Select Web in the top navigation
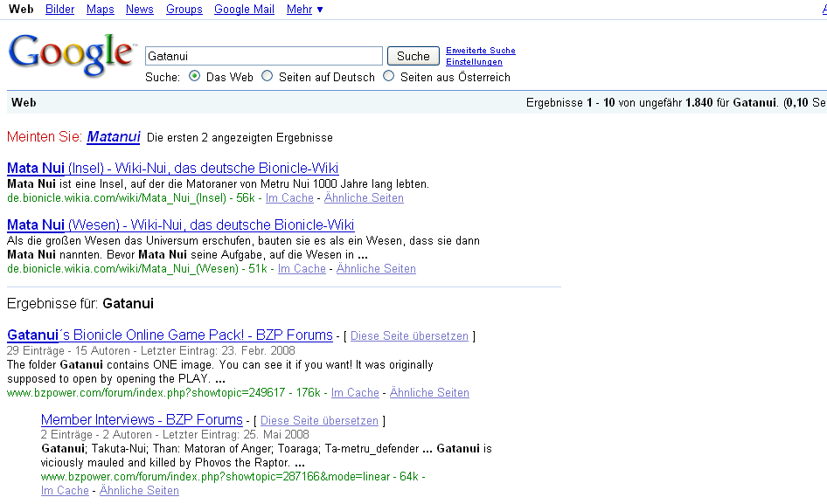The image size is (827, 504). point(21,10)
